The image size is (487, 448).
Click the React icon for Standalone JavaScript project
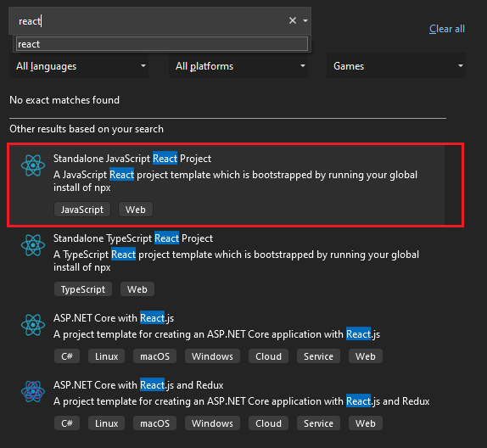click(33, 165)
